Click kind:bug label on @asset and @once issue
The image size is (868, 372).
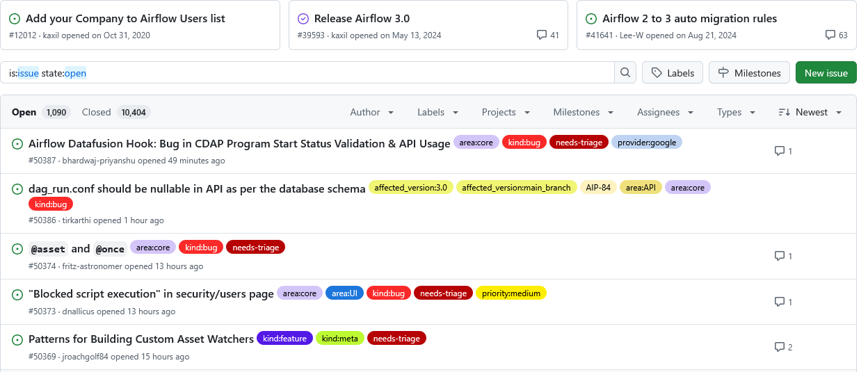click(x=201, y=248)
